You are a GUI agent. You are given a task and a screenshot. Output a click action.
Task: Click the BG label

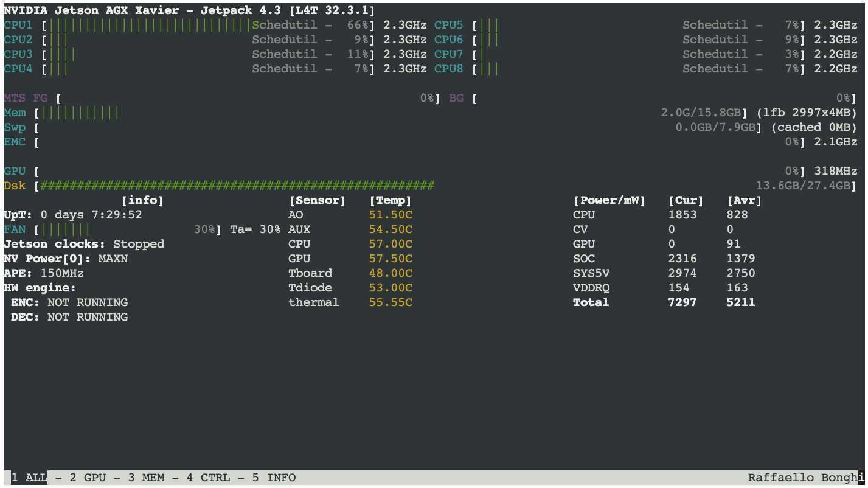(456, 98)
